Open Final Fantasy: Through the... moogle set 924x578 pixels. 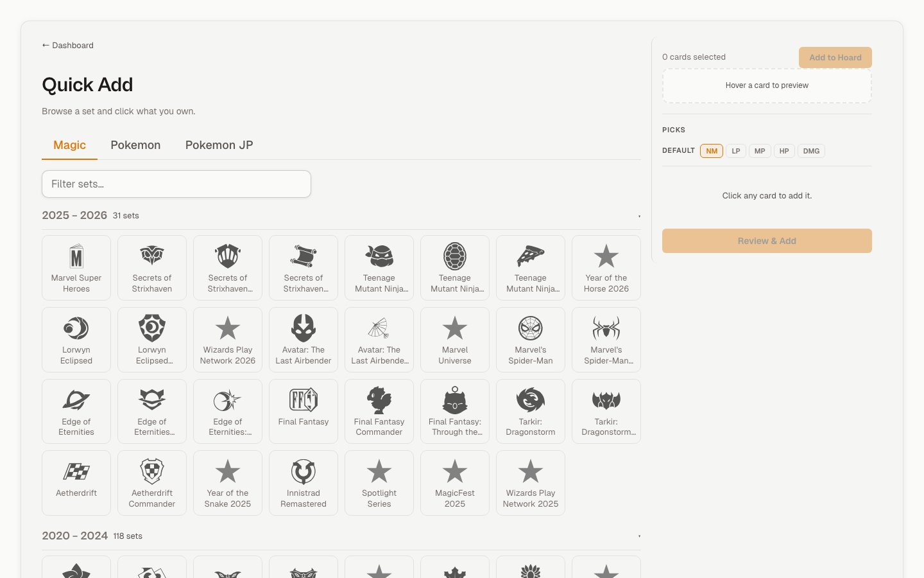[x=455, y=412]
